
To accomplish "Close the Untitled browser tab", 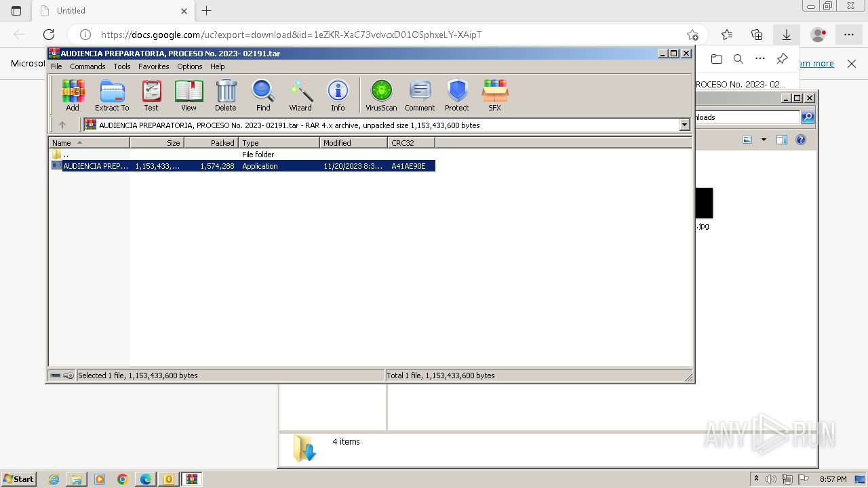I will coord(184,11).
